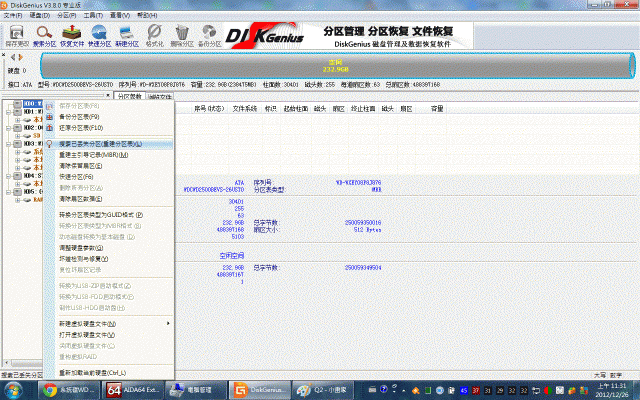Choose 重新加载当前硬盘(Ctrl_L) in context menu
This screenshot has width=640, height=400.
pos(109,373)
